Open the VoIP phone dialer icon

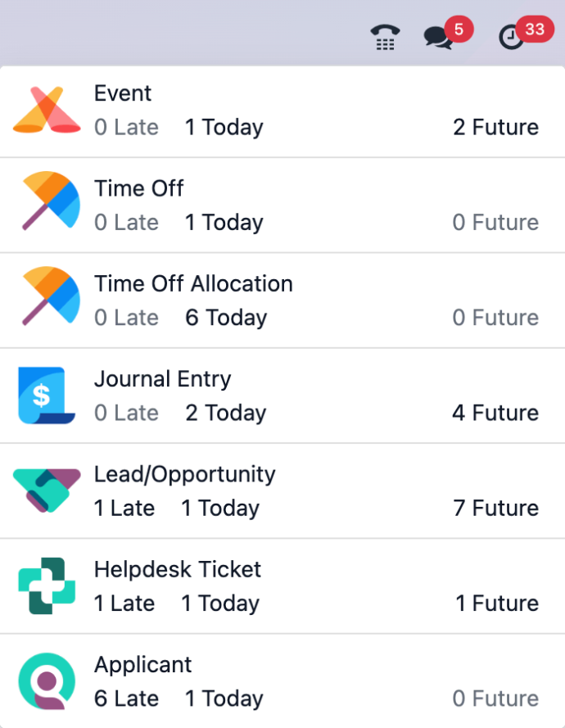(x=385, y=37)
